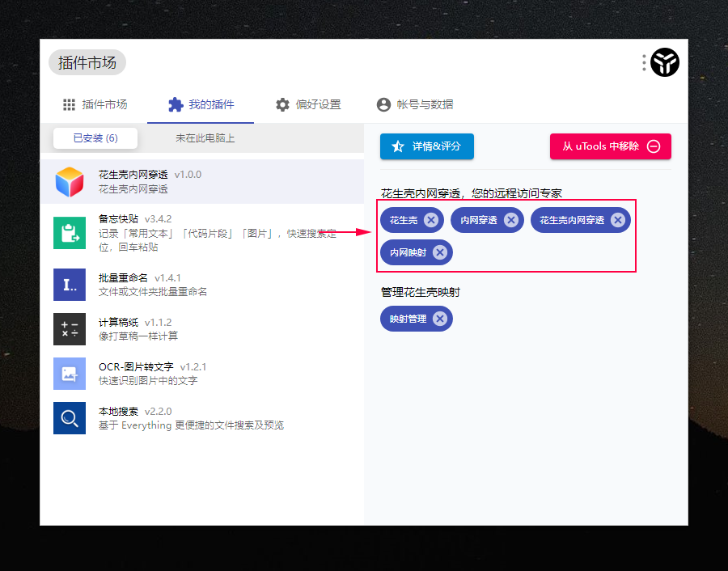Image resolution: width=728 pixels, height=571 pixels.
Task: Click the 内网穿透 keyword chip label
Action: 479,220
